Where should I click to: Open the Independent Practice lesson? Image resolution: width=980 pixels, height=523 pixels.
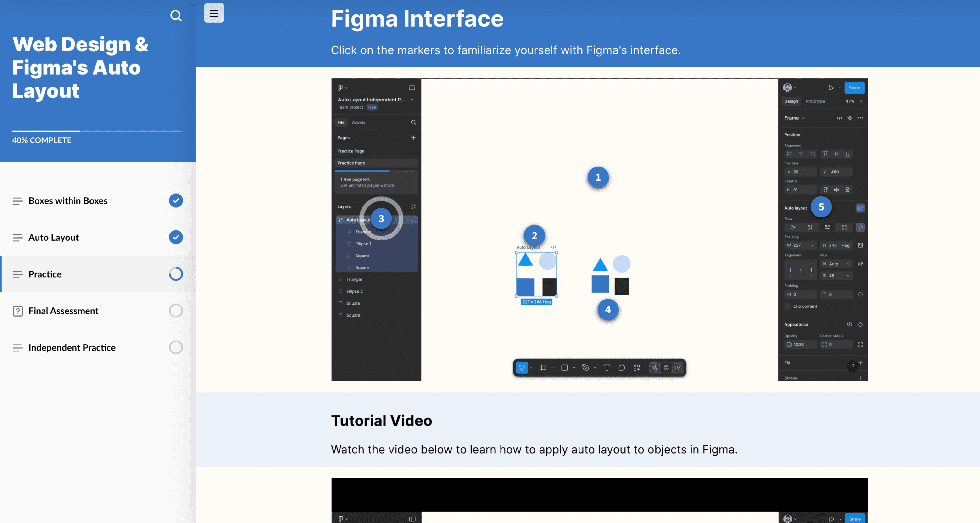[x=72, y=347]
